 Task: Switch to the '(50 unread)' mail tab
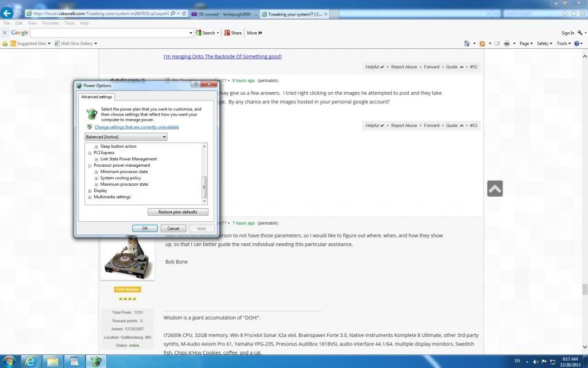point(225,13)
